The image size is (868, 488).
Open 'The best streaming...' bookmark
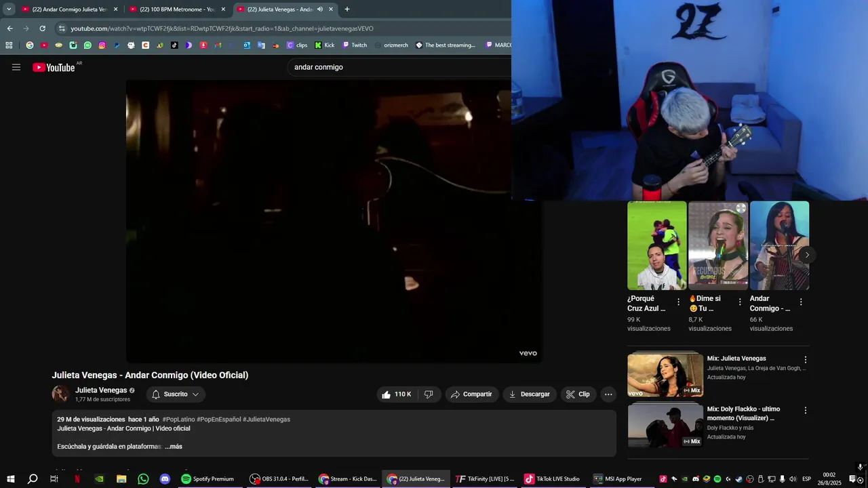[446, 45]
